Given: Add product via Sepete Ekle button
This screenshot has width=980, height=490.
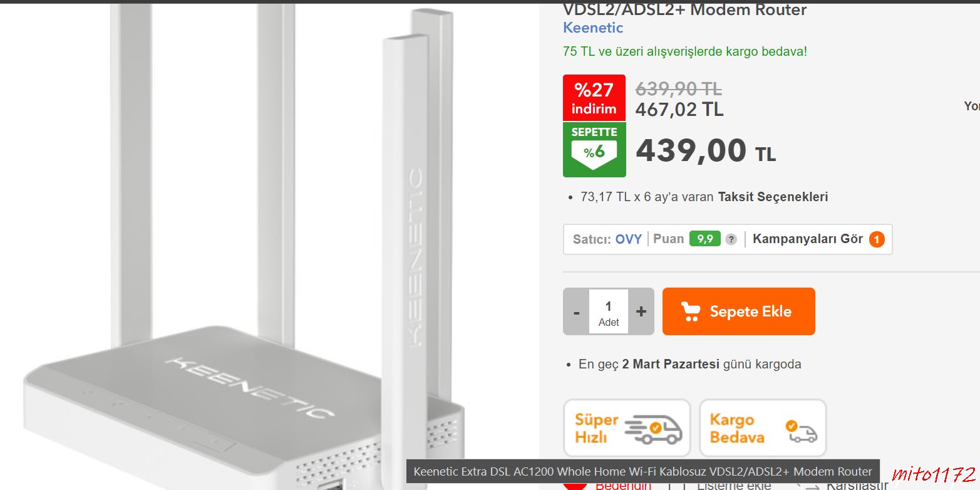Looking at the screenshot, I should [x=739, y=311].
